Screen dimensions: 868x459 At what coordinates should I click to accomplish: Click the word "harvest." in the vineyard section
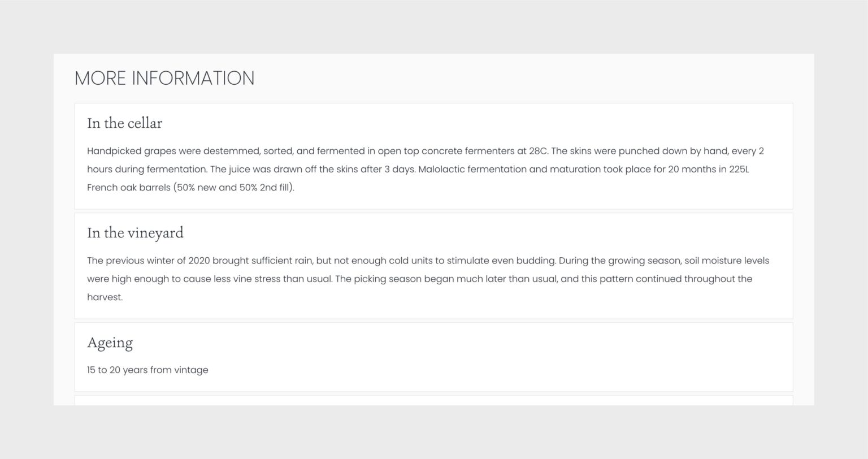pos(105,297)
